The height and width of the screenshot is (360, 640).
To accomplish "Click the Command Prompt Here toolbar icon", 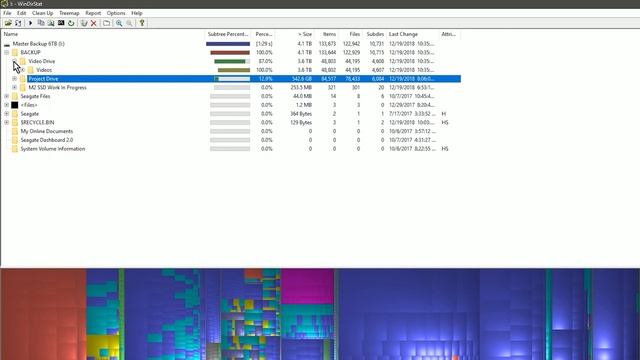I will tap(61, 23).
